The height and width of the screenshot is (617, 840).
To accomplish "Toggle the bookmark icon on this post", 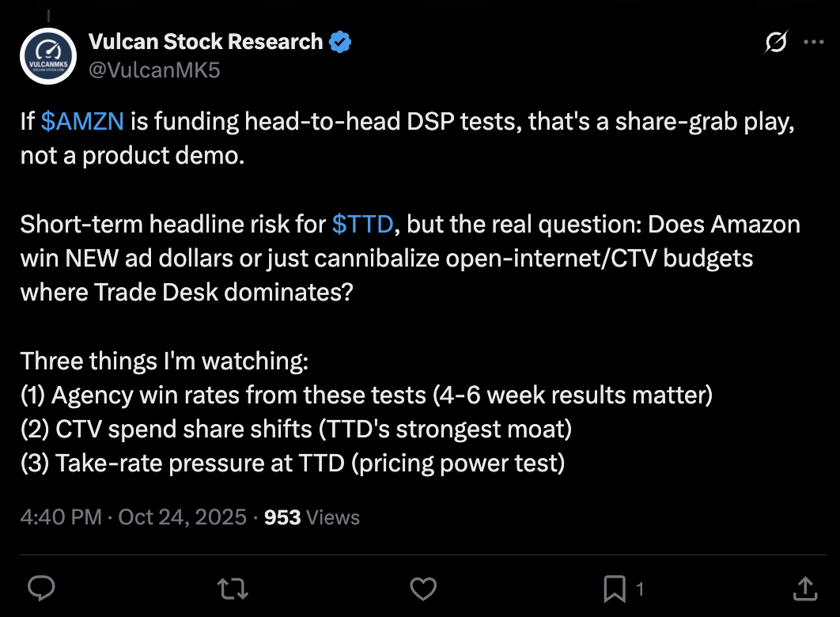I will point(615,588).
